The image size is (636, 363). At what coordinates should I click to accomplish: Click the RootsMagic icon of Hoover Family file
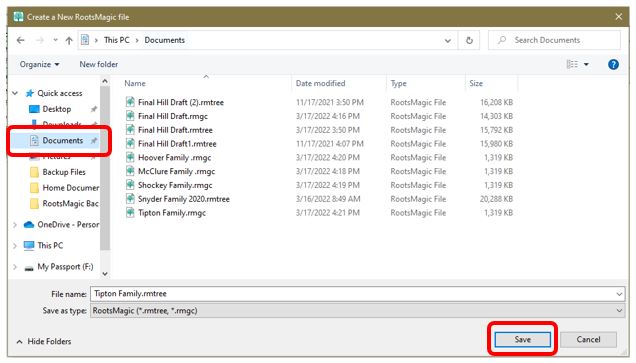pos(130,157)
